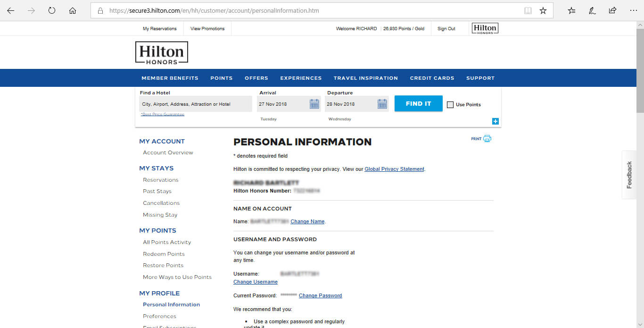Open browser settings and more menu
Image resolution: width=644 pixels, height=328 pixels.
pos(633,10)
